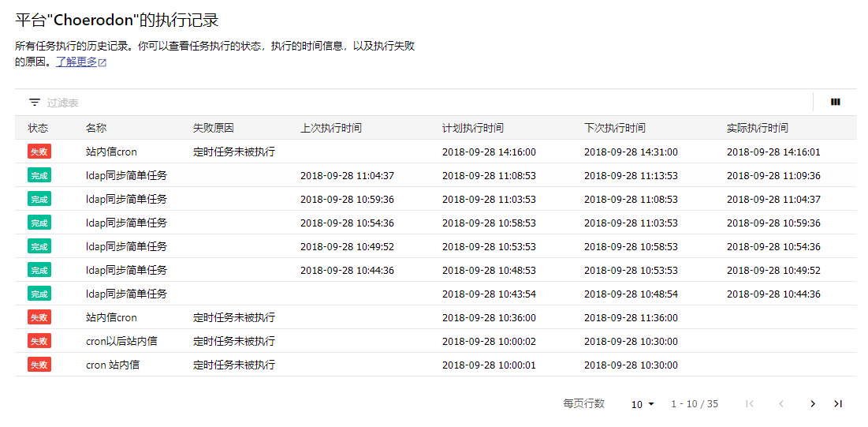868x427 pixels.
Task: Open the 了解更多 link
Action: coord(76,62)
